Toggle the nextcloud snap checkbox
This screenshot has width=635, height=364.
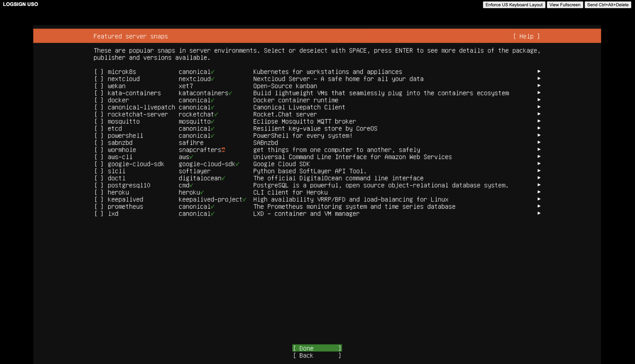coord(99,79)
